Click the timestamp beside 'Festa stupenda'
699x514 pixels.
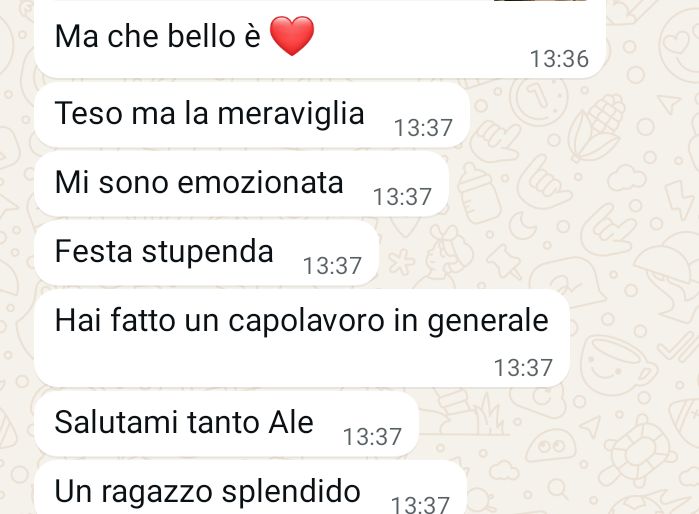pyautogui.click(x=332, y=266)
